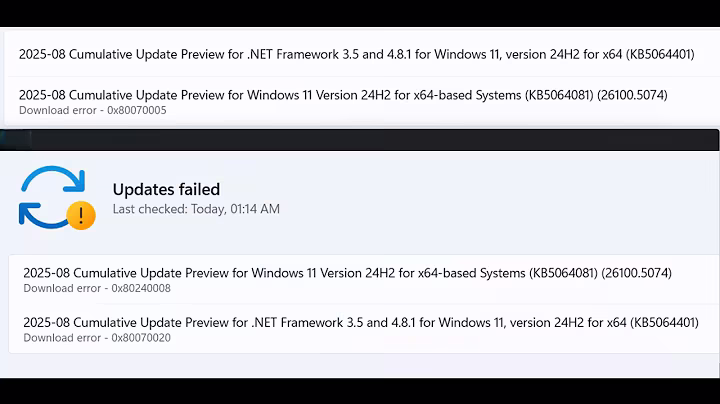This screenshot has height=404, width=720.
Task: Select the .NET Framework update without an error code
Action: click(x=356, y=54)
